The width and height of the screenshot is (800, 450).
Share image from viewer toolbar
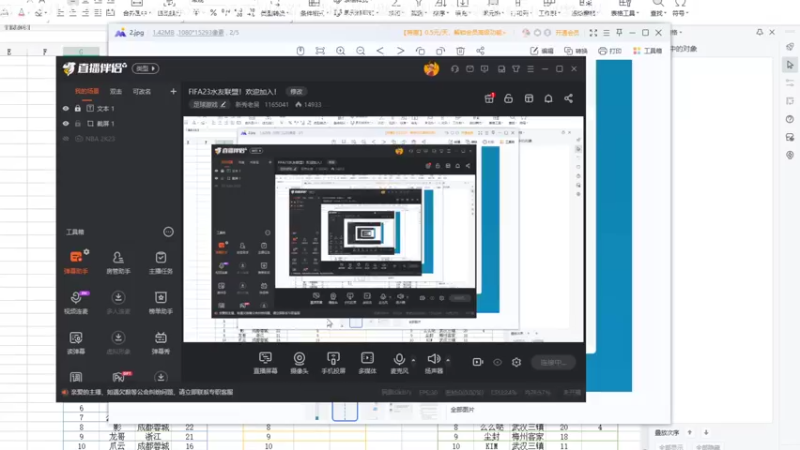pos(480,51)
